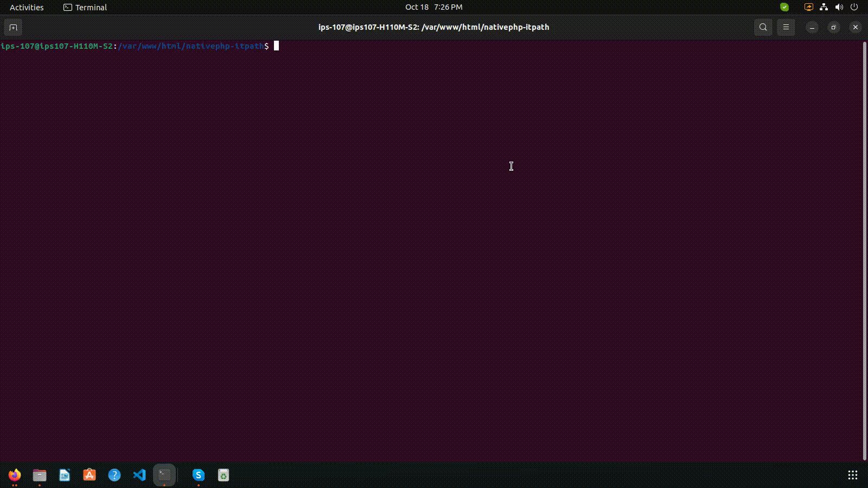Screen dimensions: 868x488
Task: Open the Activities overview
Action: pyautogui.click(x=27, y=7)
